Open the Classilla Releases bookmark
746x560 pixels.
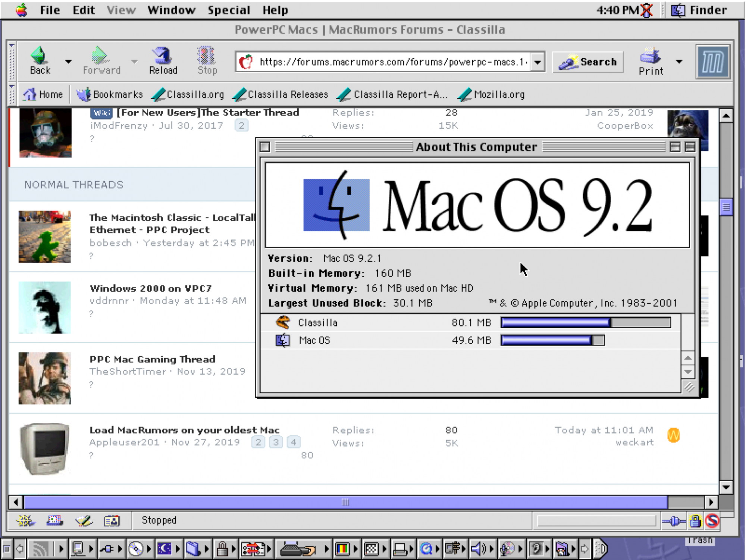280,94
